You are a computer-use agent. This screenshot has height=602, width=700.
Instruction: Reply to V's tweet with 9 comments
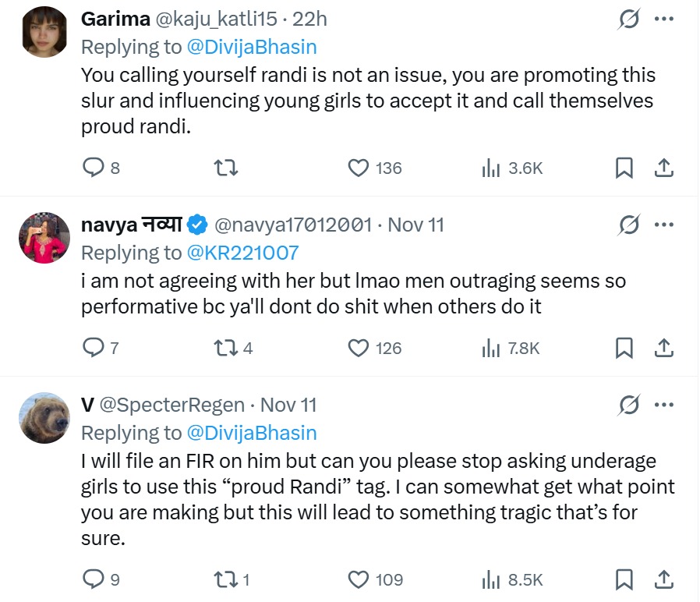[x=93, y=579]
